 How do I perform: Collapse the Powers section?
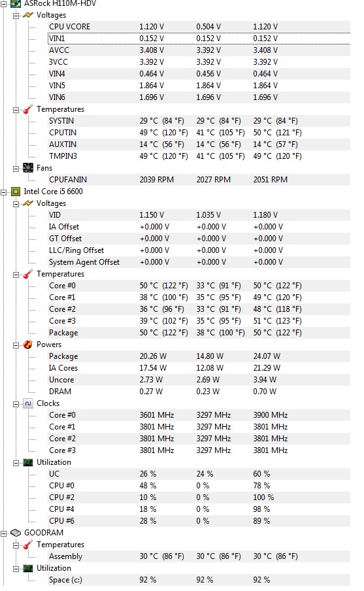click(16, 345)
